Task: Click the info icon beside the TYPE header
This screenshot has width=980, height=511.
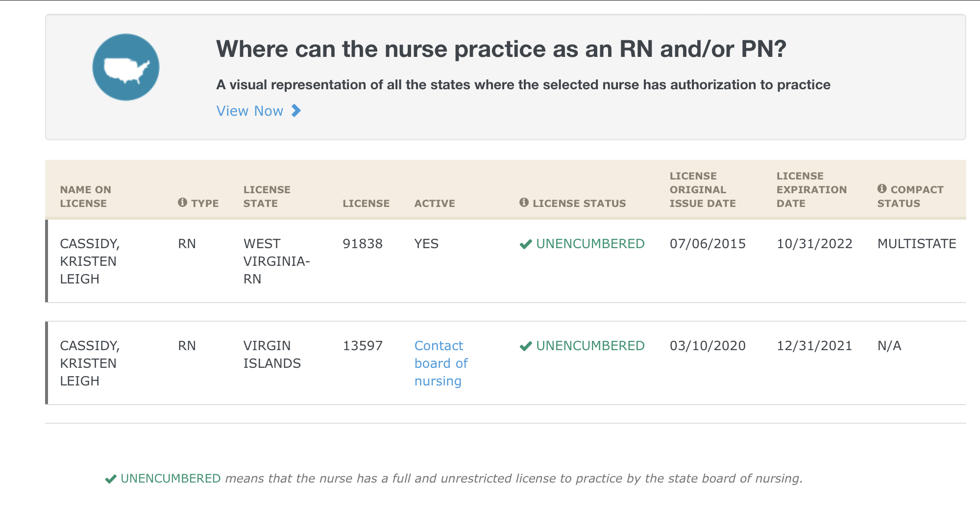Action: click(x=182, y=201)
